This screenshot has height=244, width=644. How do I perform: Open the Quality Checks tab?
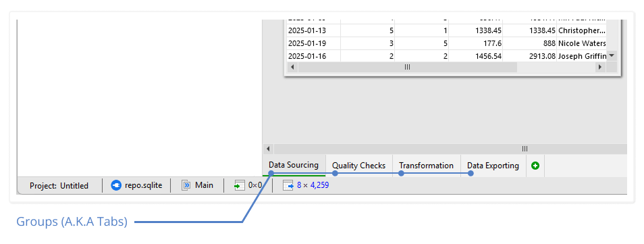(358, 166)
